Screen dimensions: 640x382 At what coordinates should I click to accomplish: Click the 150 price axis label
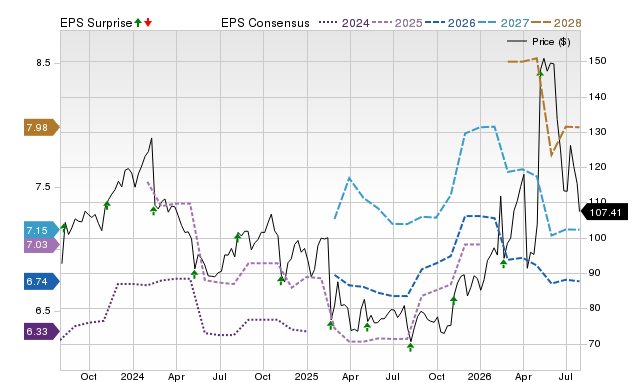pos(597,61)
